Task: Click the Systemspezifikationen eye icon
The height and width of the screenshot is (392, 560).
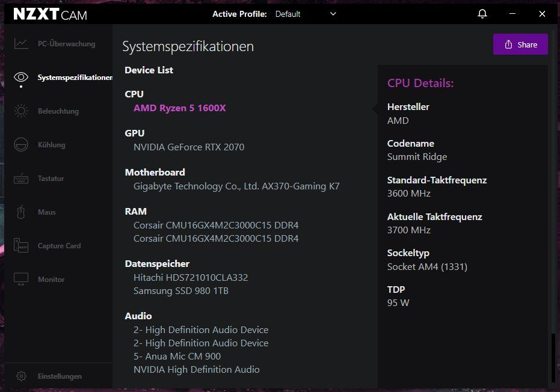Action: point(21,77)
